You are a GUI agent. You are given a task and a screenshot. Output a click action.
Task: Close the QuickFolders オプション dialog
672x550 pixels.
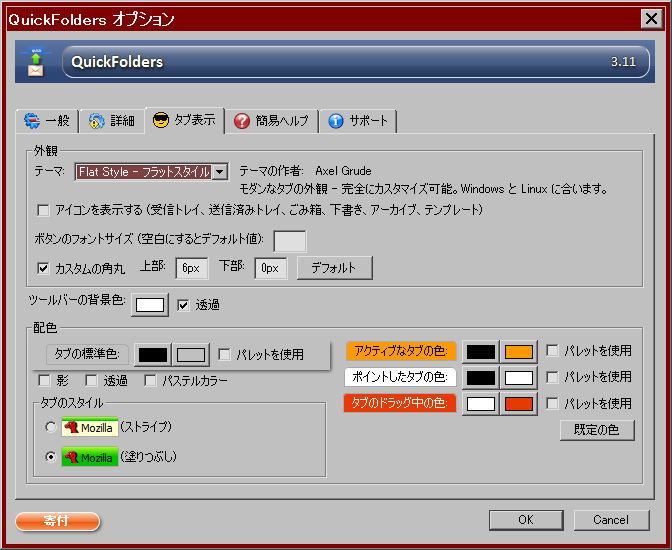(x=651, y=18)
